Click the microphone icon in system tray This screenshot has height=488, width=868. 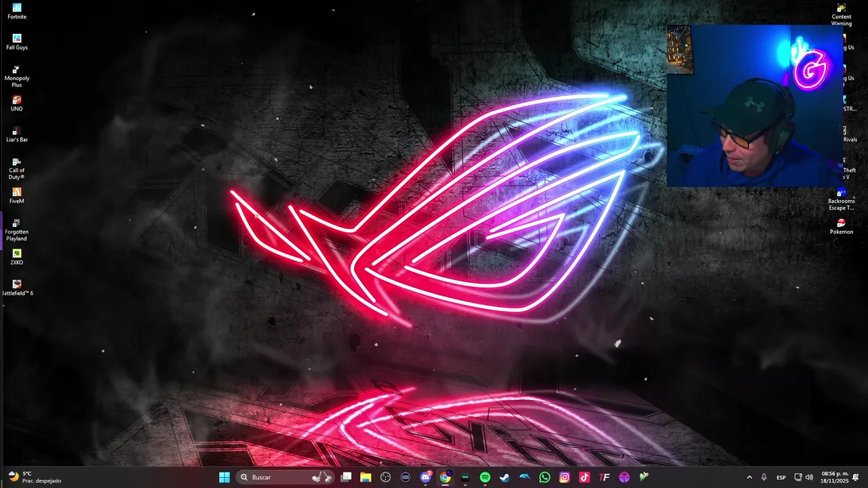pyautogui.click(x=764, y=477)
